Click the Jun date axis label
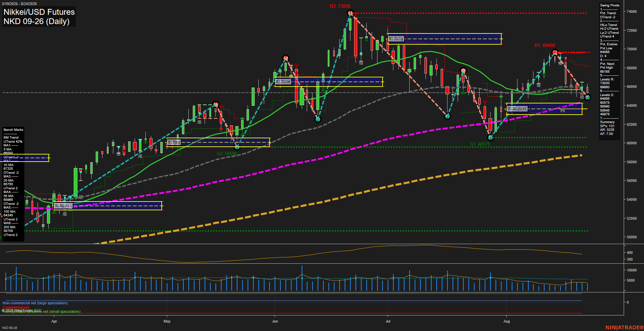Viewport: 644px width, 331px height. [275, 321]
